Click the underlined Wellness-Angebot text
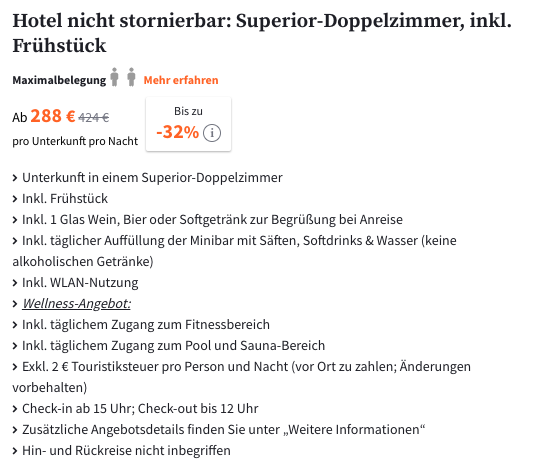This screenshot has width=535, height=472. 76,303
